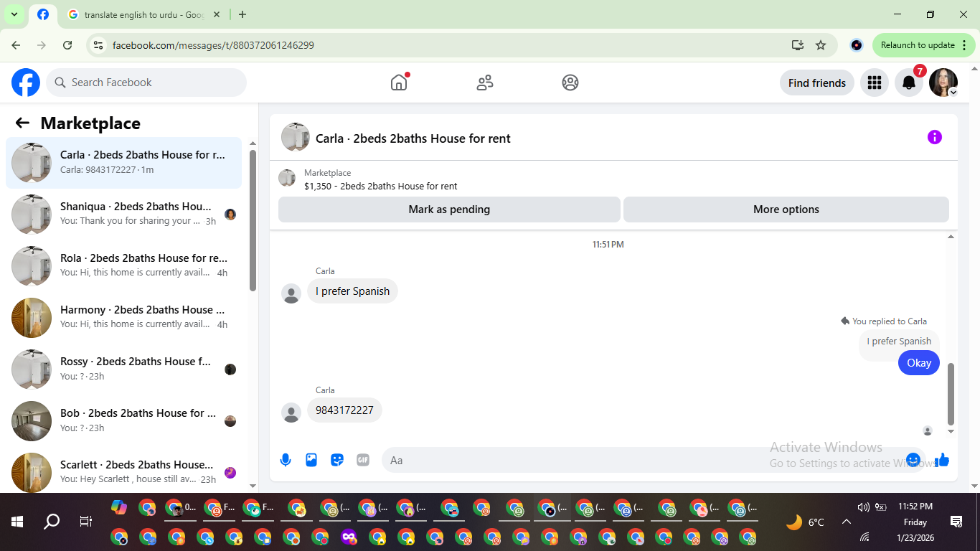Click the chat header listing title

413,138
